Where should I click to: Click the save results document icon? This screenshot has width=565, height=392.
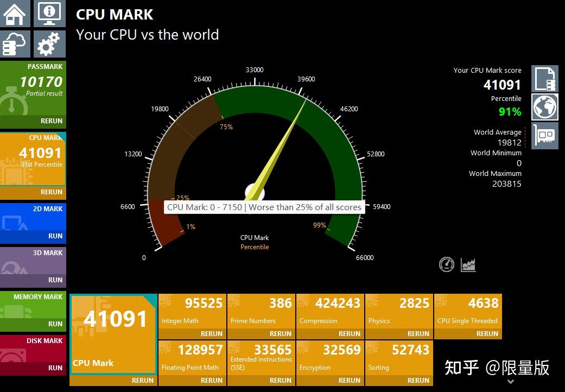click(x=545, y=79)
